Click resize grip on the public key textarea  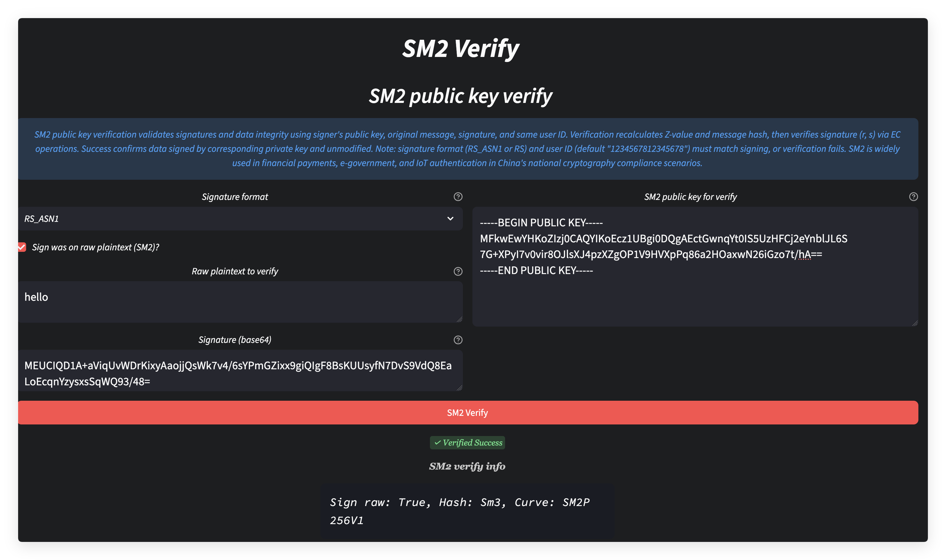[915, 323]
